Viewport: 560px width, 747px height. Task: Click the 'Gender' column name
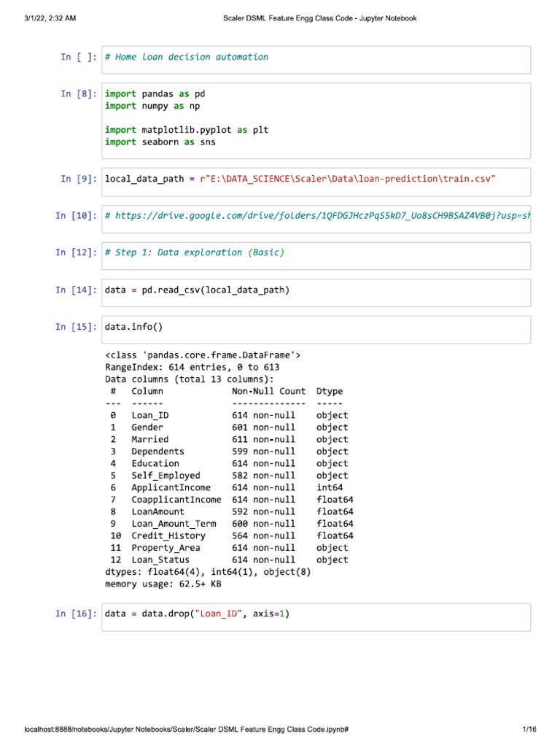tap(147, 427)
